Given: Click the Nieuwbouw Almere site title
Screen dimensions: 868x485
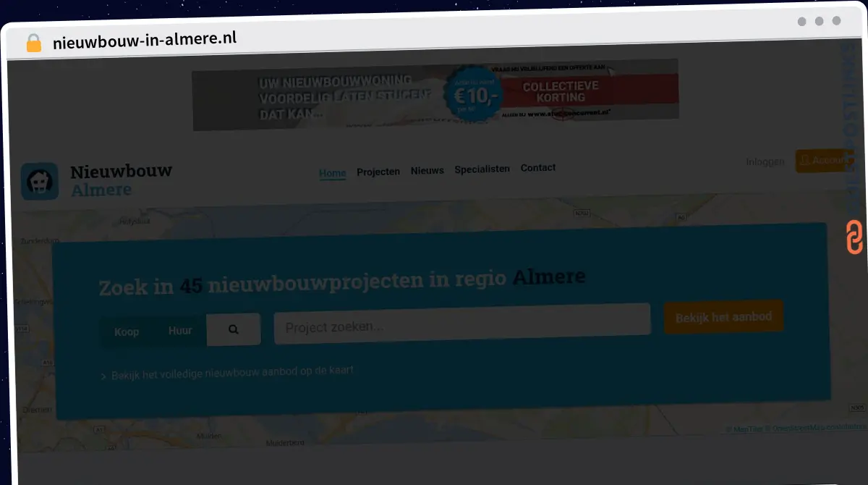Looking at the screenshot, I should tap(122, 180).
